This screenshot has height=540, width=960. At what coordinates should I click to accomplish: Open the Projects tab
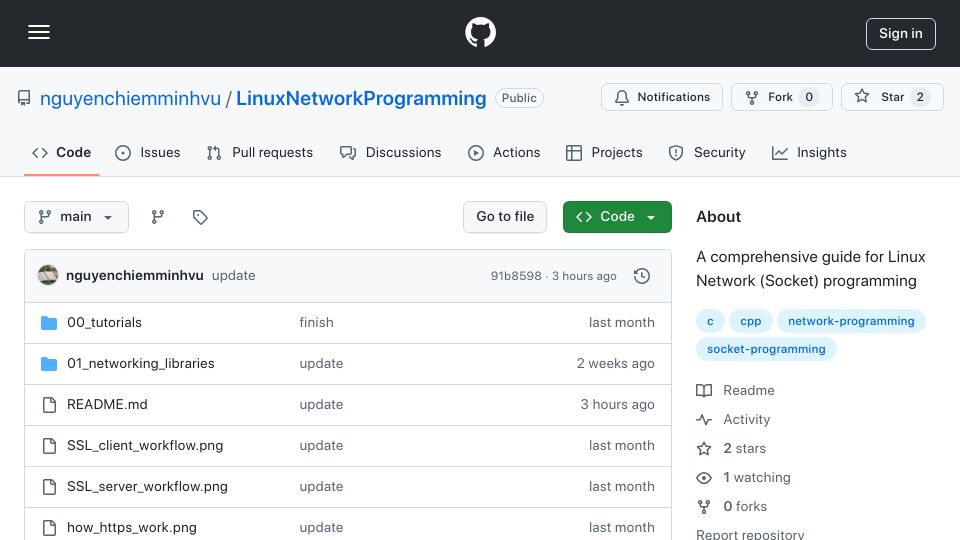604,153
